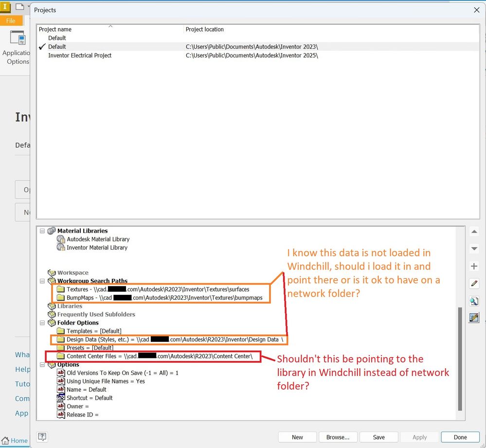486x448 pixels.
Task: Collapse the Folder Options node
Action: click(42, 323)
